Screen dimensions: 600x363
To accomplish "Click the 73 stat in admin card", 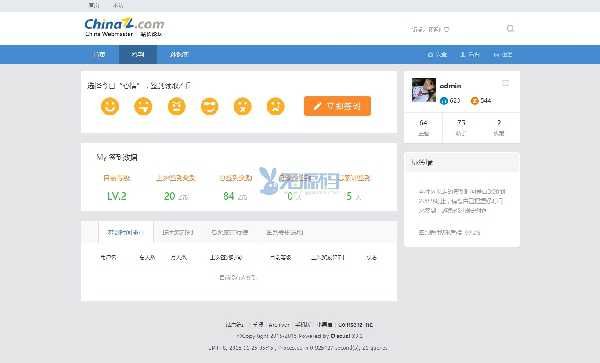I will (x=461, y=128).
